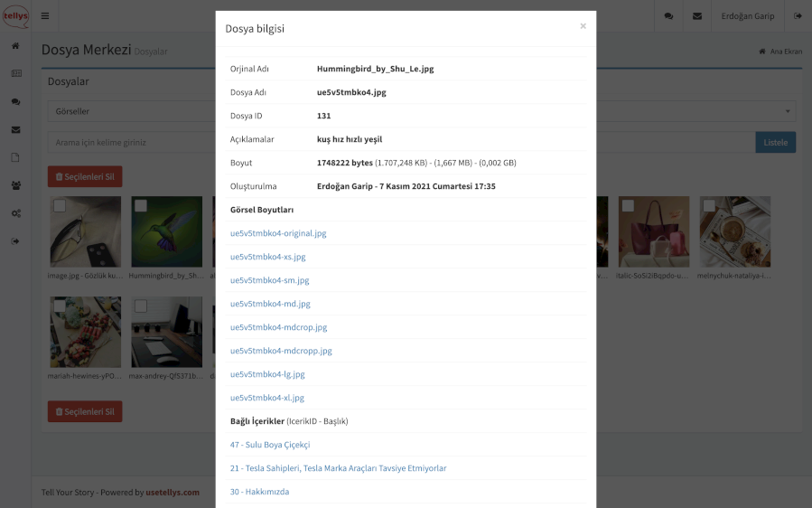Toggle the hamburger sidebar menu
This screenshot has height=508, width=812.
44,16
